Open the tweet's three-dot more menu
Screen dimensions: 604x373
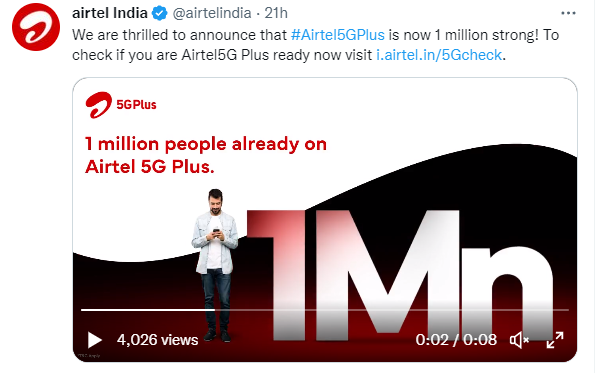point(568,13)
